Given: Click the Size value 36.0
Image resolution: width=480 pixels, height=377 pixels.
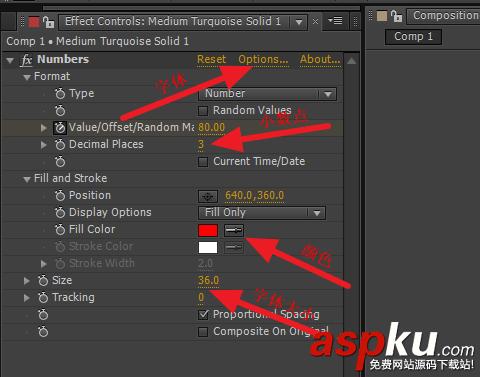Looking at the screenshot, I should (x=209, y=280).
